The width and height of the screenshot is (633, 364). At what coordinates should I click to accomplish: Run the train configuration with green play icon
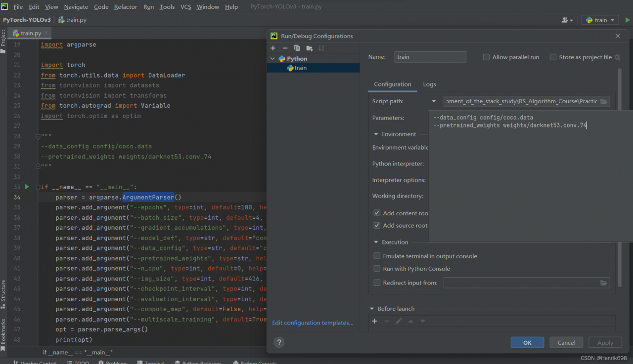click(628, 20)
